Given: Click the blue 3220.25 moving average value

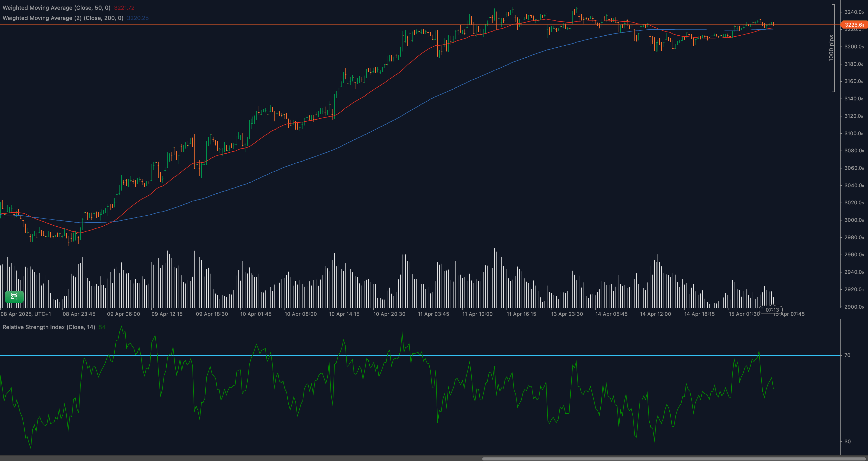Looking at the screenshot, I should tap(138, 18).
